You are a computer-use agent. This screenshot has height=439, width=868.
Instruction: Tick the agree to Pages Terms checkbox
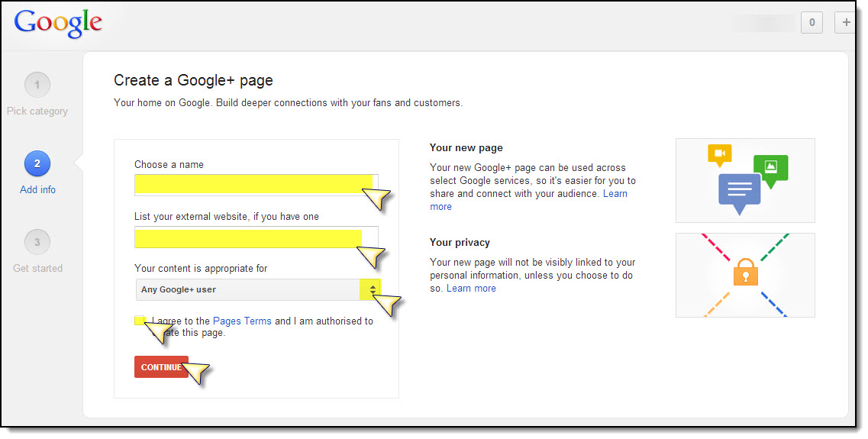point(140,321)
